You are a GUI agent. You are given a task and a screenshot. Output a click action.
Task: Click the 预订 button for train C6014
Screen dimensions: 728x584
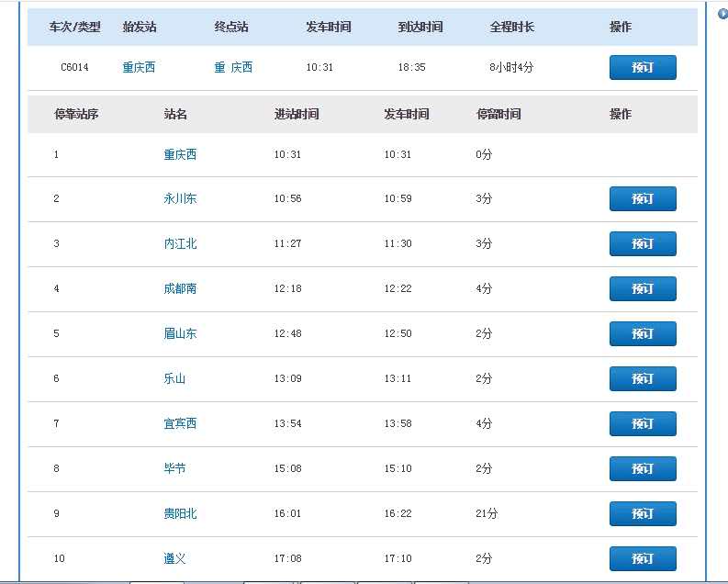coord(643,67)
